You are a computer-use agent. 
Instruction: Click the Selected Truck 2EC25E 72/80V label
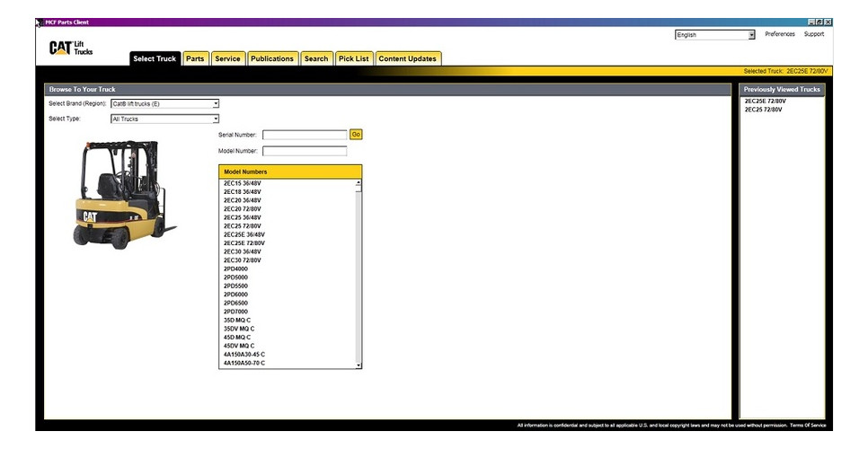click(x=785, y=71)
